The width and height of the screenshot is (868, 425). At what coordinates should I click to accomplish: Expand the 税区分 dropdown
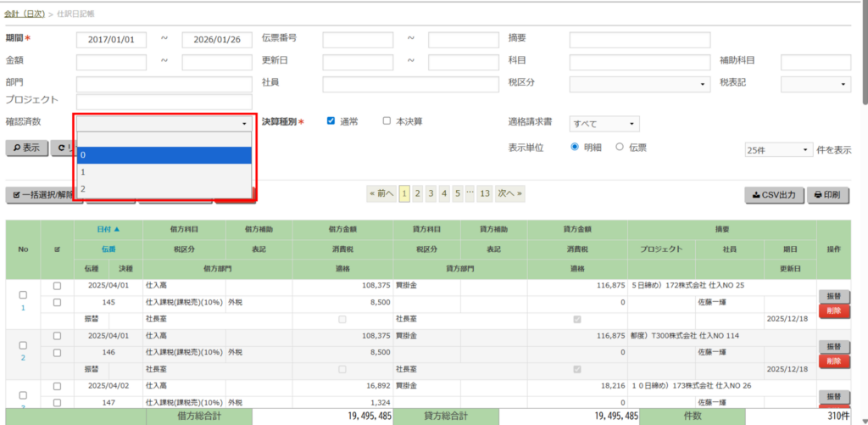pos(639,84)
